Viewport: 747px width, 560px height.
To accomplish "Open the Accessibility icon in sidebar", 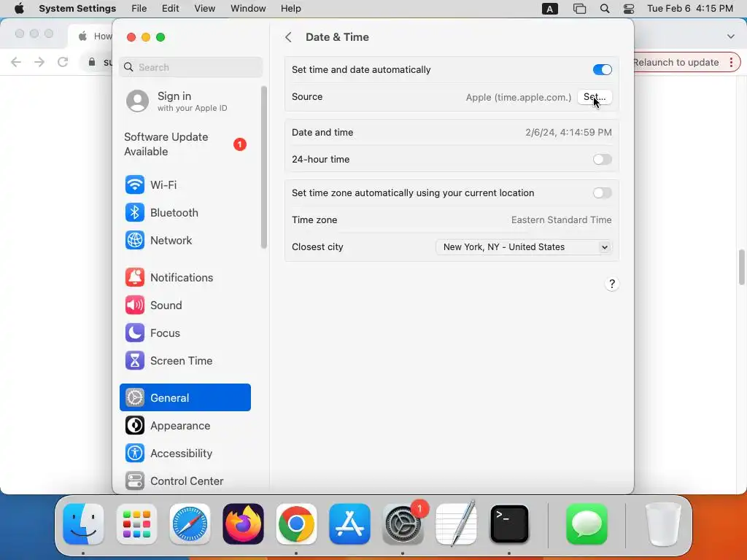I will pyautogui.click(x=135, y=453).
